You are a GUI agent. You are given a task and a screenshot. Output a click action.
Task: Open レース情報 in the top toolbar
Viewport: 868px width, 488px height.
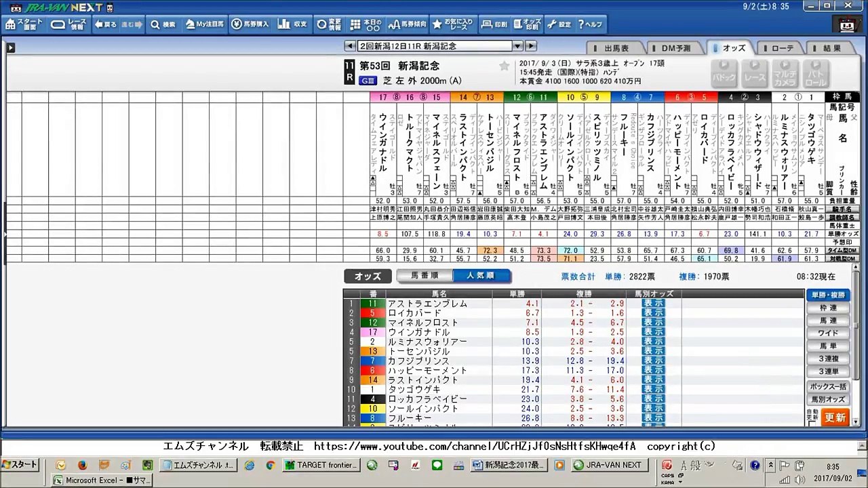point(69,24)
